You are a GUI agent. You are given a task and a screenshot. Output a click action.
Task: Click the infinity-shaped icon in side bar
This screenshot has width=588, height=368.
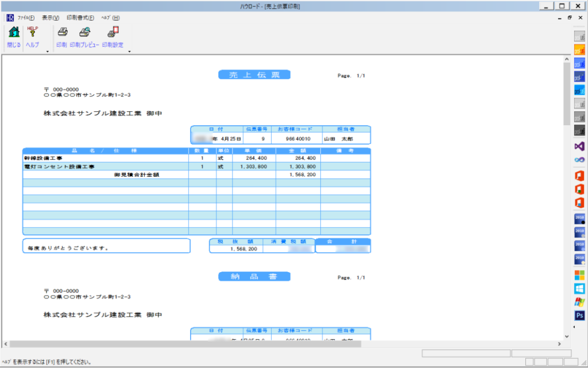(579, 160)
